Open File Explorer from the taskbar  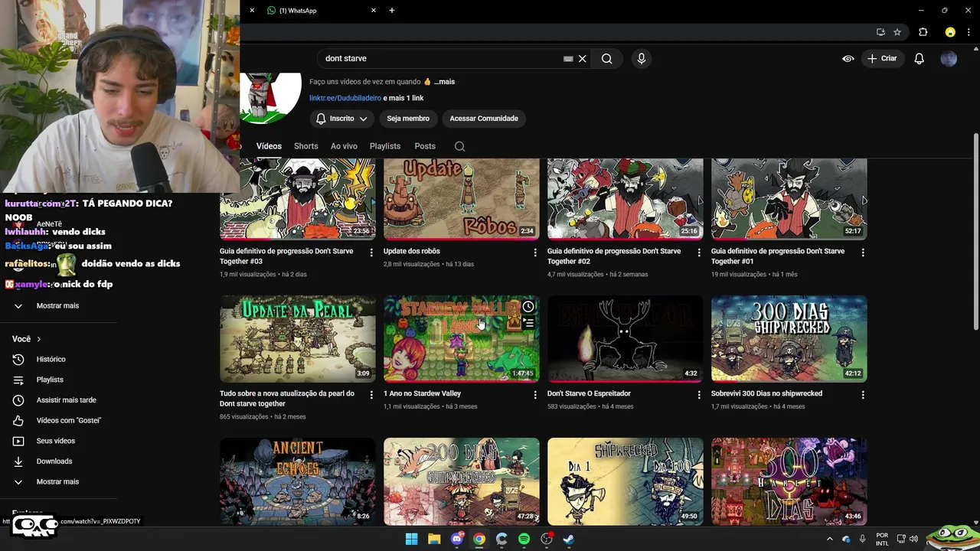click(434, 539)
